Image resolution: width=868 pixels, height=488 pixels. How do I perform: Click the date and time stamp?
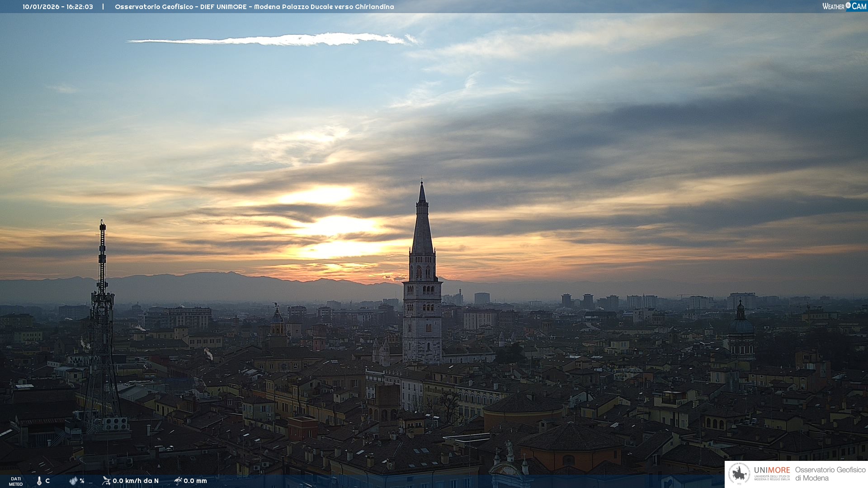click(x=58, y=7)
